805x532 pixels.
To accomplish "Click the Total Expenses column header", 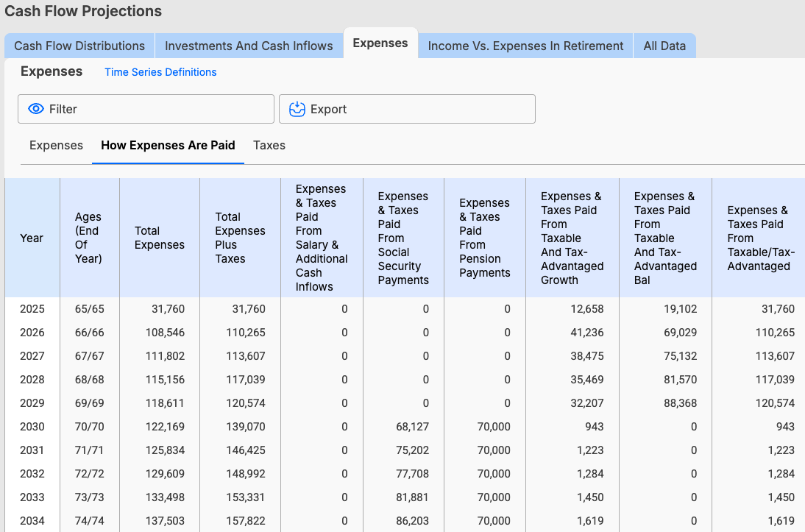I will pyautogui.click(x=159, y=237).
